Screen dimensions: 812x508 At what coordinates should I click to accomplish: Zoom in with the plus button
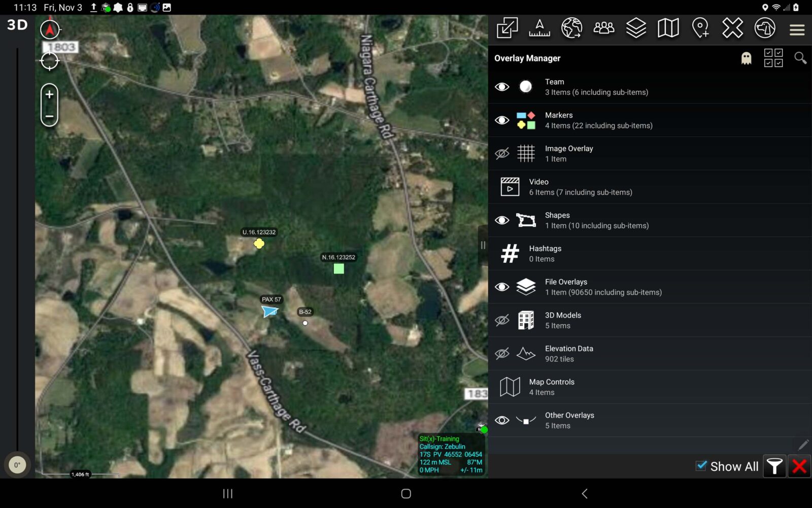49,94
